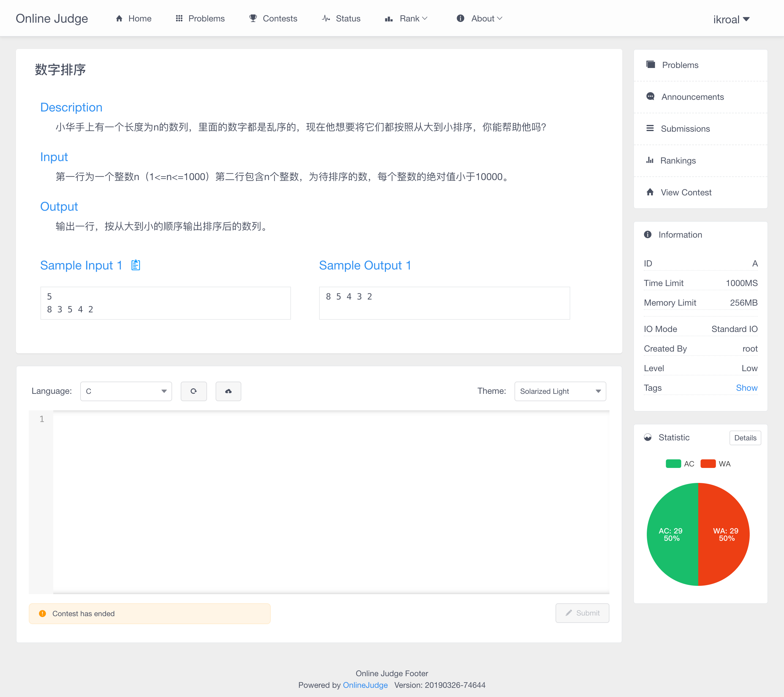Image resolution: width=784 pixels, height=697 pixels.
Task: Click the Submissions list lines icon
Action: tap(650, 128)
